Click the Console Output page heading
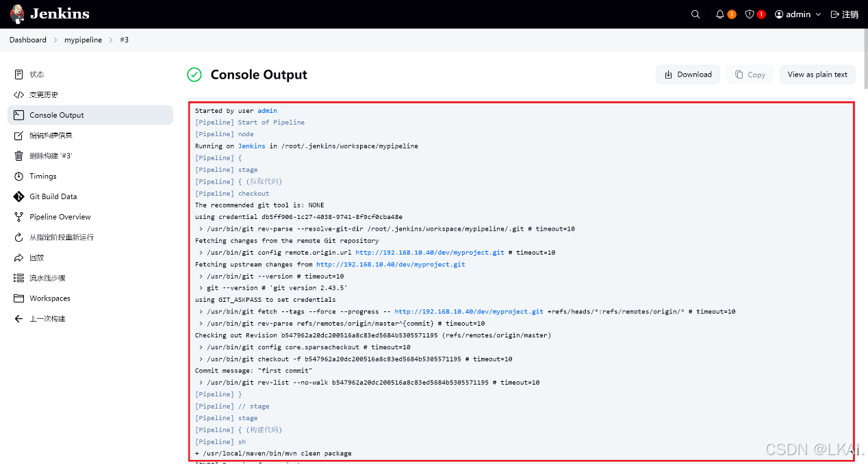This screenshot has height=464, width=868. click(x=259, y=75)
